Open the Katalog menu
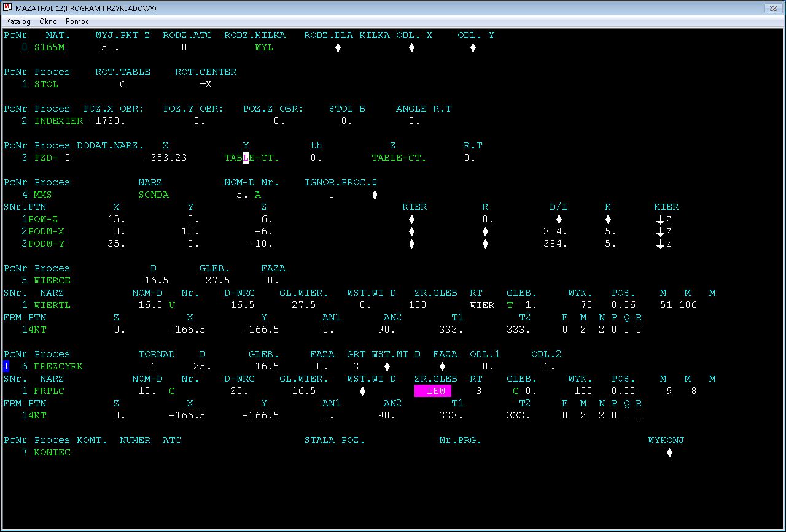The height and width of the screenshot is (532, 786). [18, 21]
